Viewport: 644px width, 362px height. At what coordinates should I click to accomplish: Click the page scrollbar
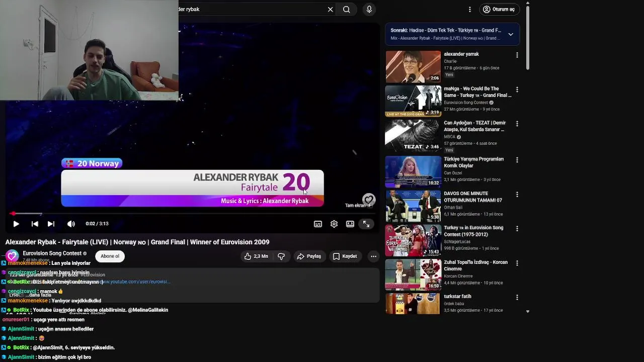[x=527, y=38]
